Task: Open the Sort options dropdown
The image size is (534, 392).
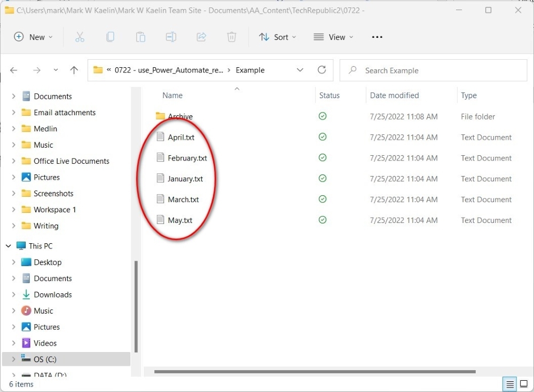Action: pyautogui.click(x=276, y=37)
